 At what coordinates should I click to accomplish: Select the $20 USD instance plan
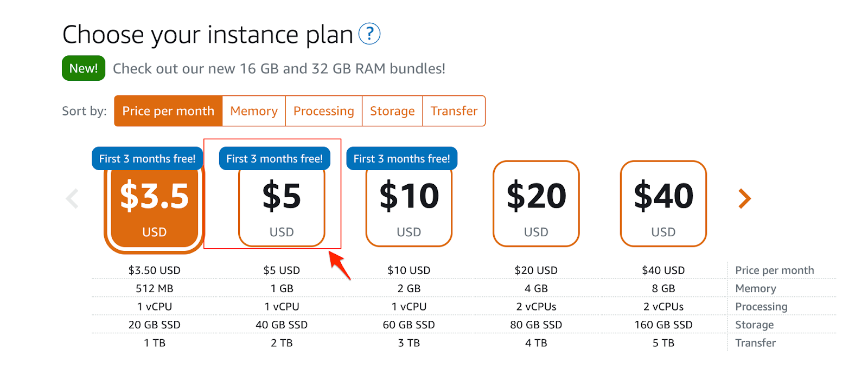point(536,204)
